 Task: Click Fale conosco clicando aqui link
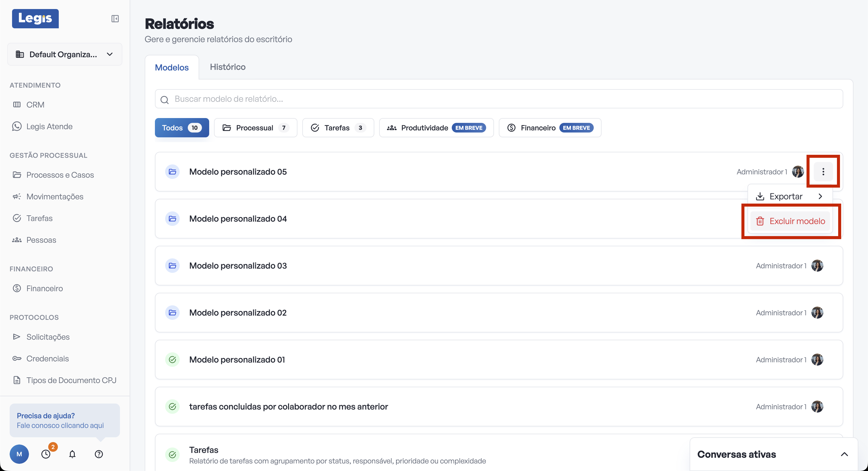tap(60, 425)
